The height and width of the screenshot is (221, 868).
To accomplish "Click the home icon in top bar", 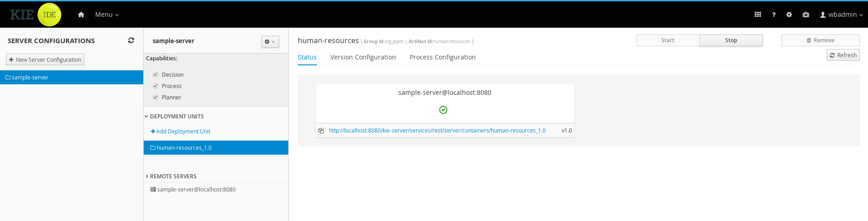I will [81, 15].
